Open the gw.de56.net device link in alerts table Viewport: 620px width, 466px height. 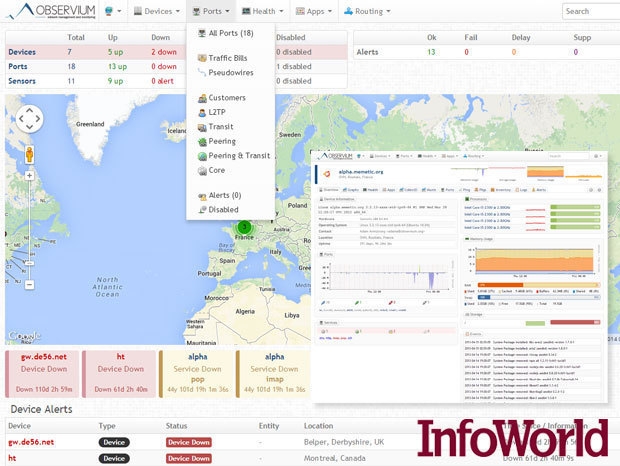31,442
